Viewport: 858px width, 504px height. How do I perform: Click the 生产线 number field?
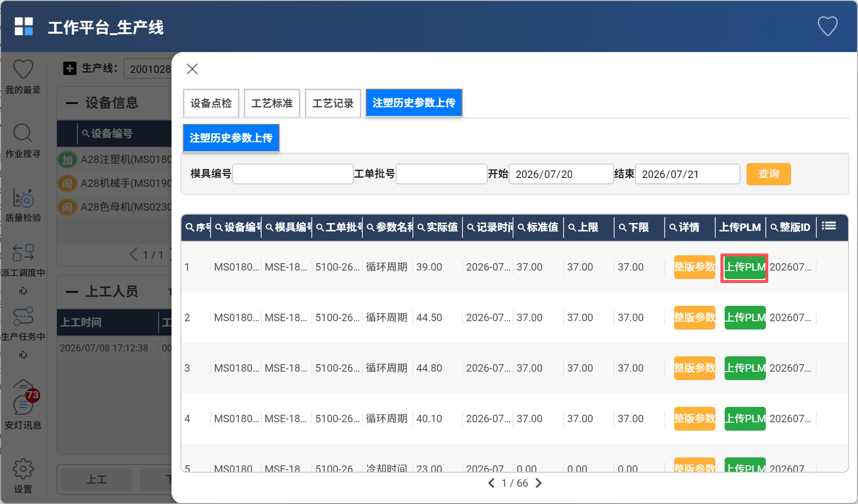point(148,69)
